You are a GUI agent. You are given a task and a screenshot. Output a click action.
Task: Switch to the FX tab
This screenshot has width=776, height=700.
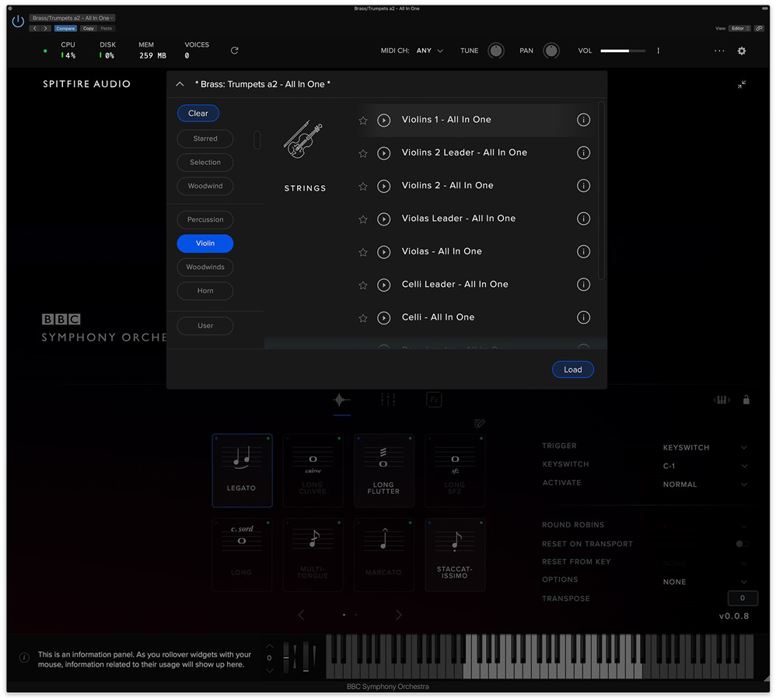[x=434, y=400]
